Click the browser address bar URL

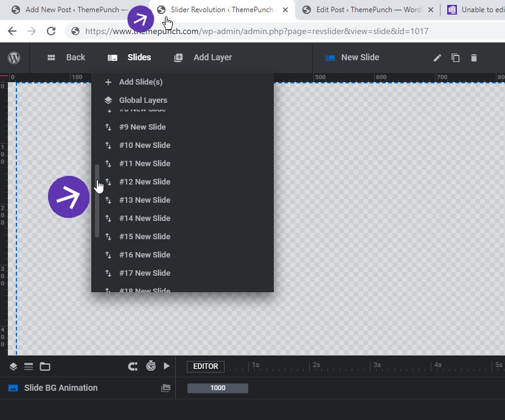click(257, 31)
